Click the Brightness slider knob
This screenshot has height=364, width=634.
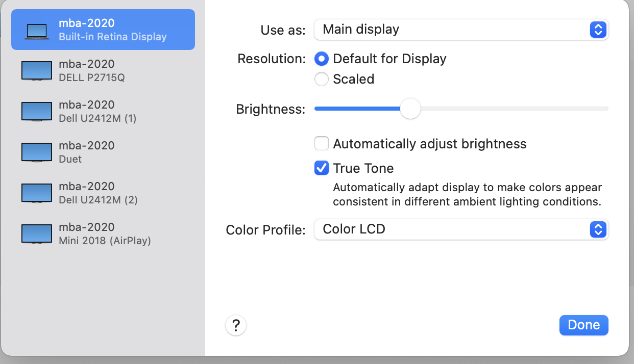coord(410,109)
